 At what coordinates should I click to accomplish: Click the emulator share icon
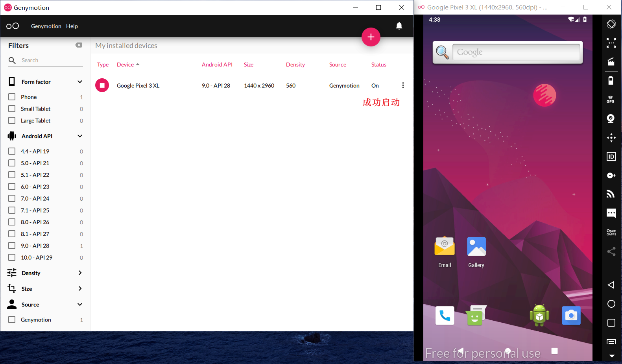tap(611, 251)
